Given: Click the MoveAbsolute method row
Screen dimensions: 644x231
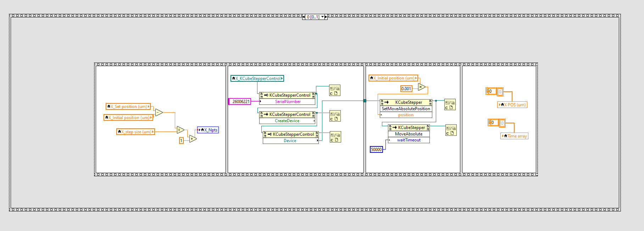Looking at the screenshot, I should pos(409,134).
